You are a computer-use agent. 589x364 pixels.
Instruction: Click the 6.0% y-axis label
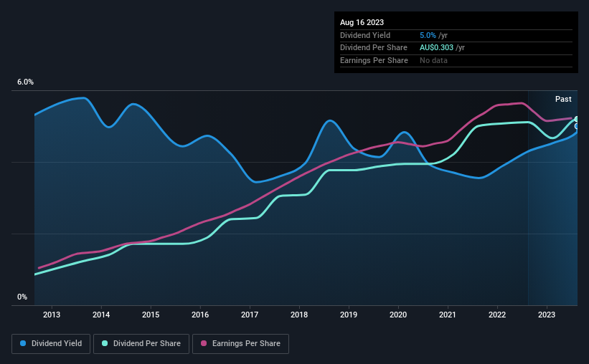tap(25, 82)
